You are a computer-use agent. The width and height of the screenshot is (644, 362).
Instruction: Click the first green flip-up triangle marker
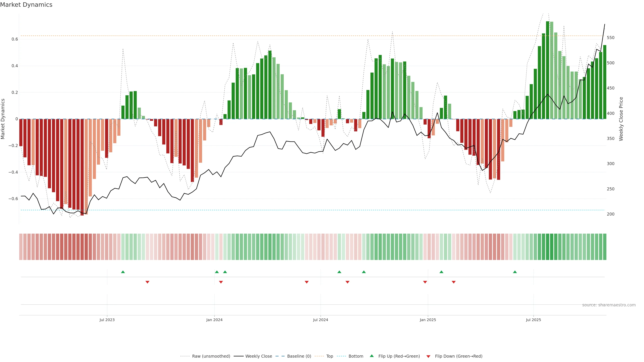tap(123, 272)
